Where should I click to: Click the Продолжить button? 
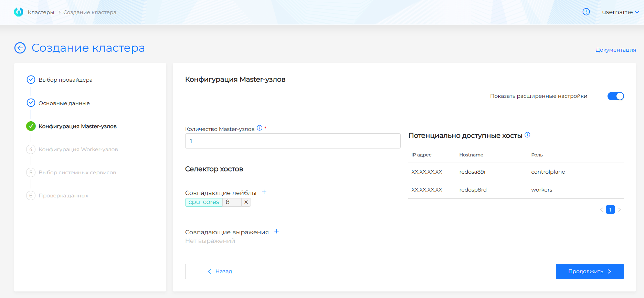click(589, 271)
